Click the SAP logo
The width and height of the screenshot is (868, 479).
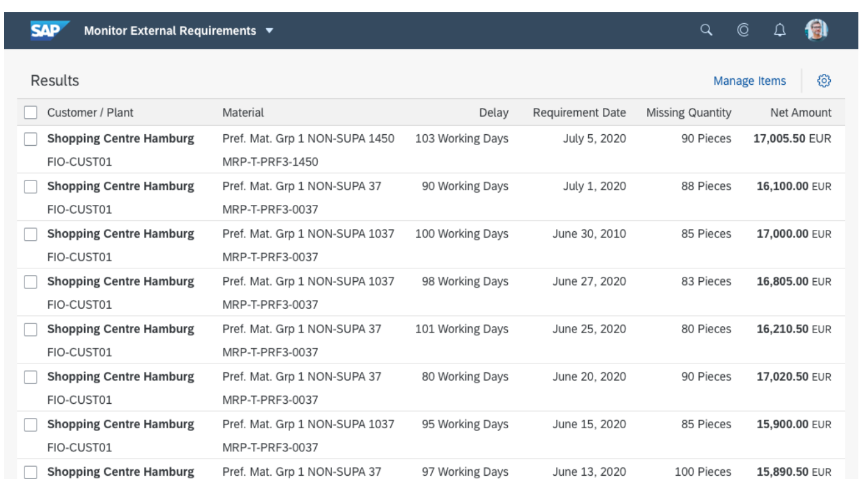(x=49, y=30)
